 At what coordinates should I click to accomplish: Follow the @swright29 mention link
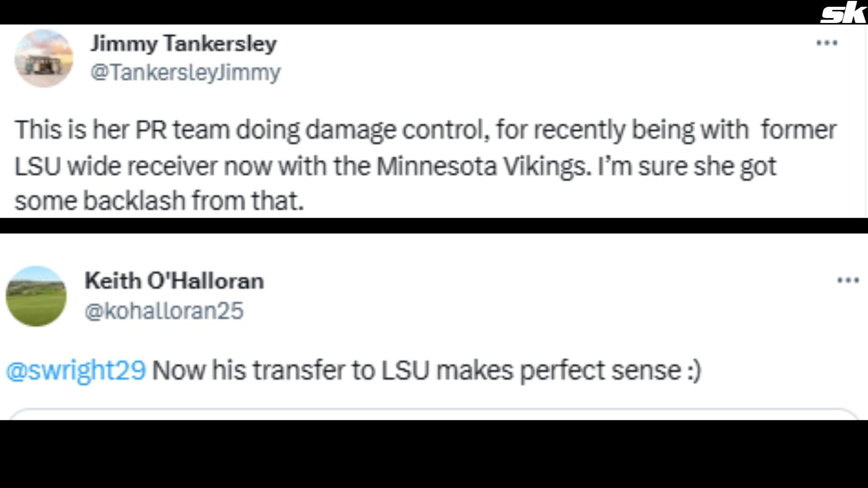(76, 371)
